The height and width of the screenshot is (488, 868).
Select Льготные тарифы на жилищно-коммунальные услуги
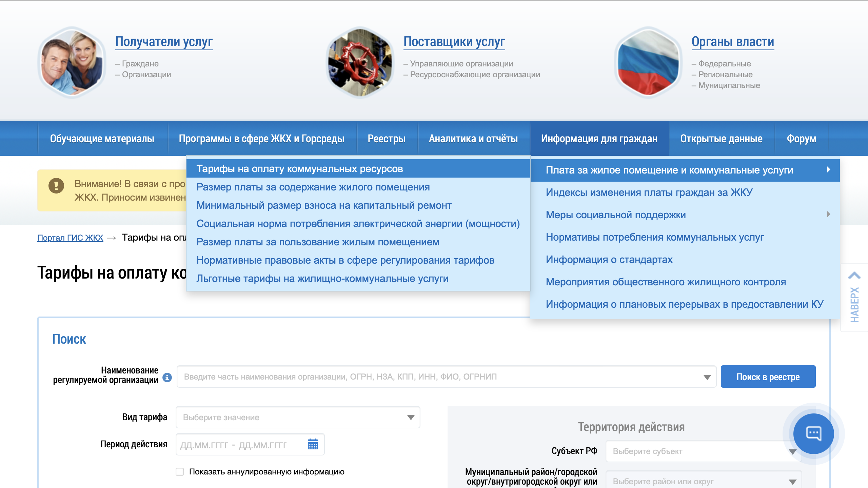(x=358, y=279)
